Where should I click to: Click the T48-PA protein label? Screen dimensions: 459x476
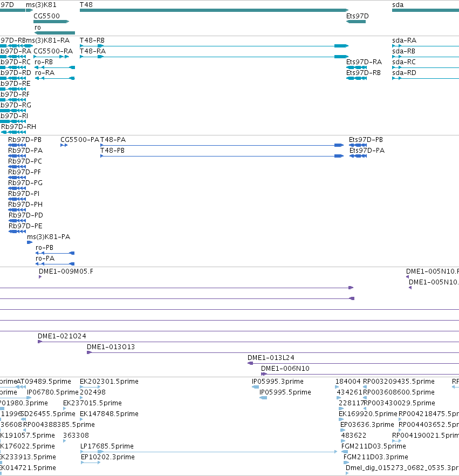pos(113,140)
